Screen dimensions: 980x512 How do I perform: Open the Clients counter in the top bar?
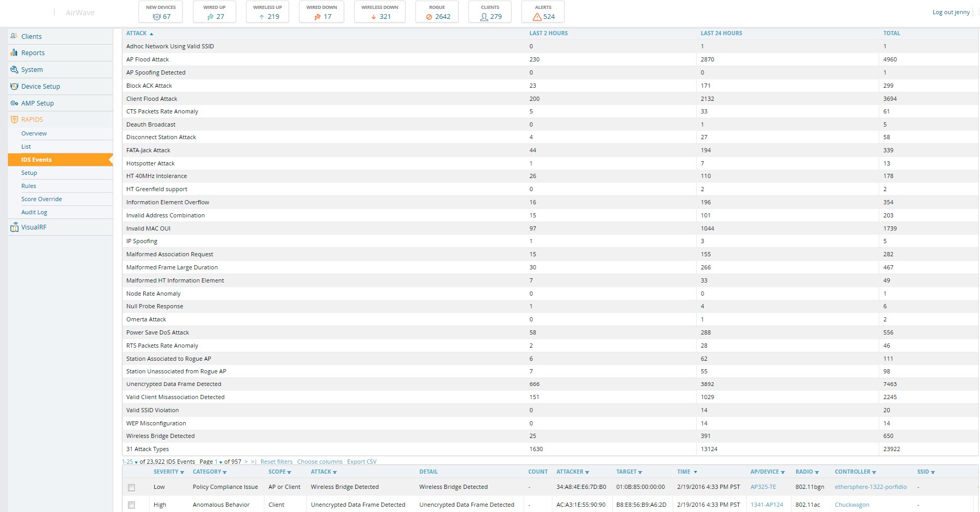coord(491,12)
